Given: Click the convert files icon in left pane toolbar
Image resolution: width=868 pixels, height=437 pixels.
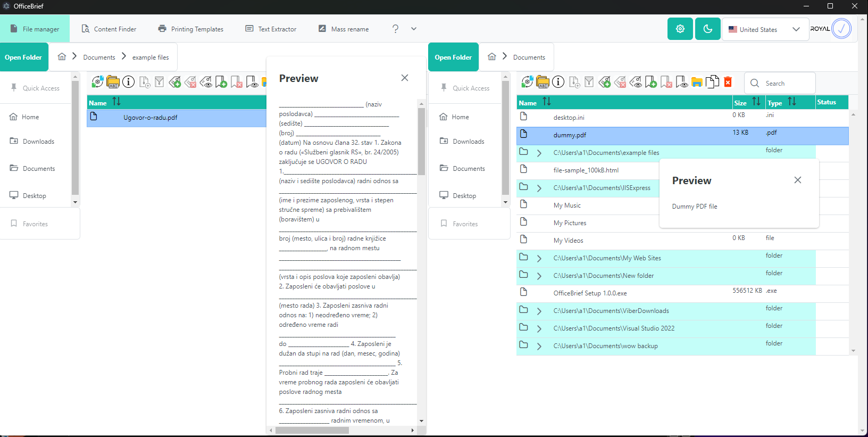Looking at the screenshot, I should [x=97, y=82].
